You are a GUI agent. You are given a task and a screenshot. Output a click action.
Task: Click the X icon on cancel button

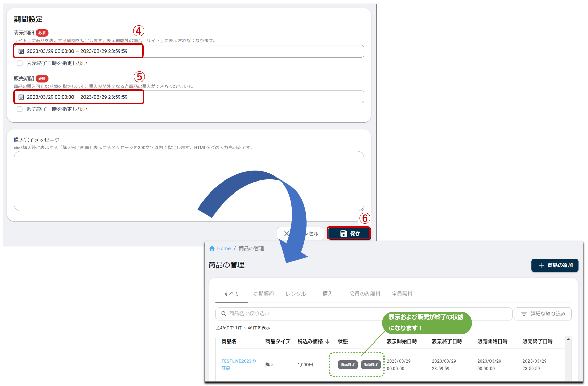tap(287, 234)
